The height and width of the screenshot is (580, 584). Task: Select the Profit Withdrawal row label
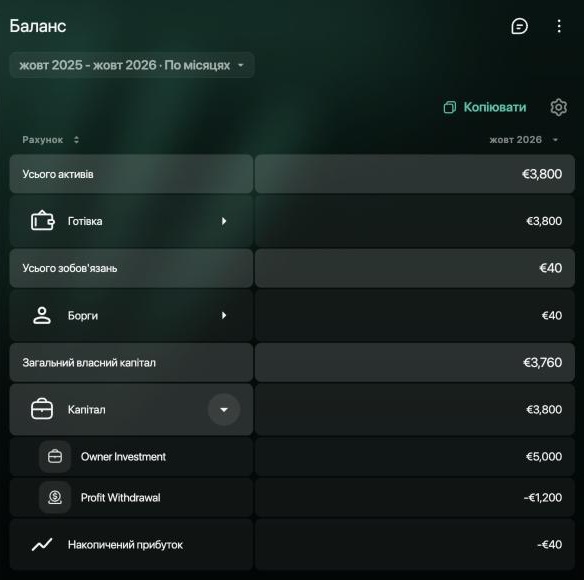[x=121, y=498]
